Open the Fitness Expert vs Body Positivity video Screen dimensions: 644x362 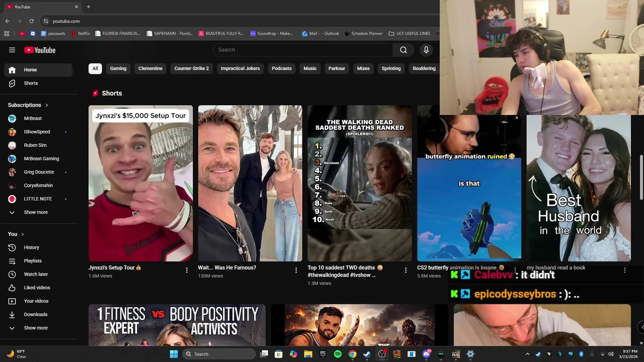tap(177, 325)
